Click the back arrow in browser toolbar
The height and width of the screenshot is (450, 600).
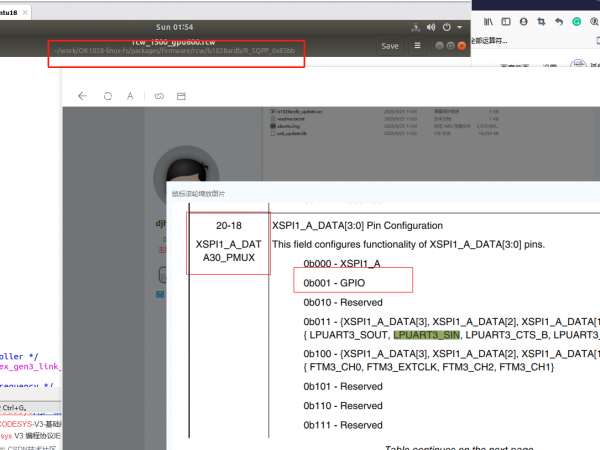[x=82, y=97]
